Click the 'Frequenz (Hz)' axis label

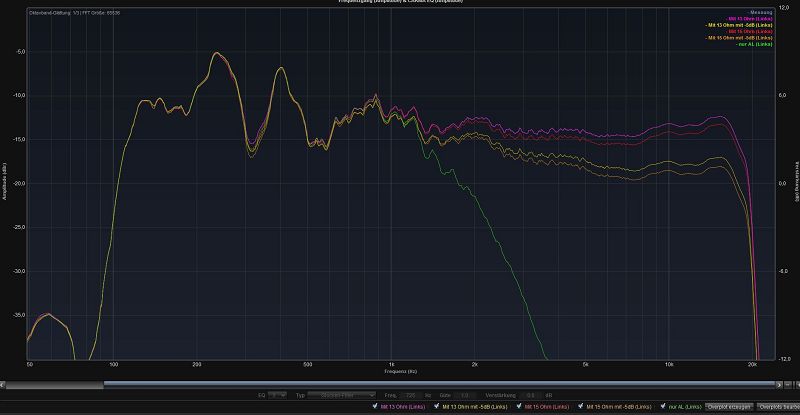pos(401,372)
